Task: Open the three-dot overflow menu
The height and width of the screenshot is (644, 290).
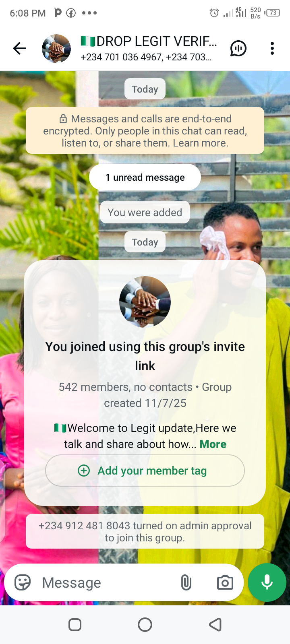Action: (272, 48)
